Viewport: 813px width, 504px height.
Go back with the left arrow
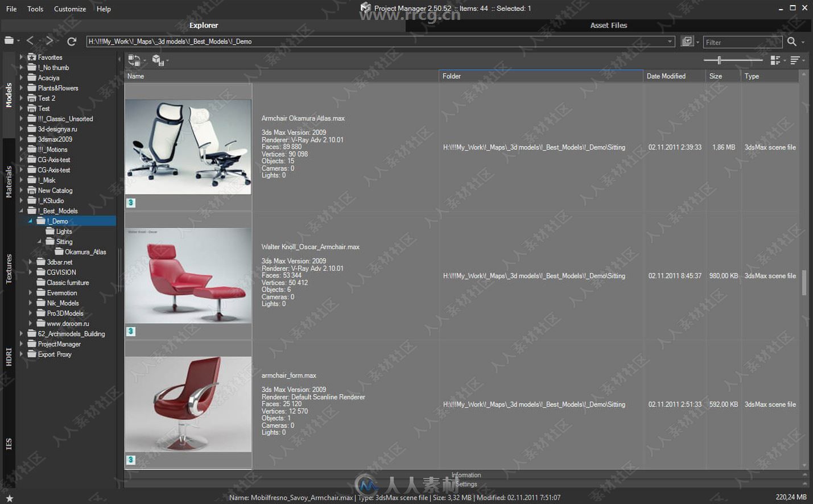pyautogui.click(x=30, y=41)
